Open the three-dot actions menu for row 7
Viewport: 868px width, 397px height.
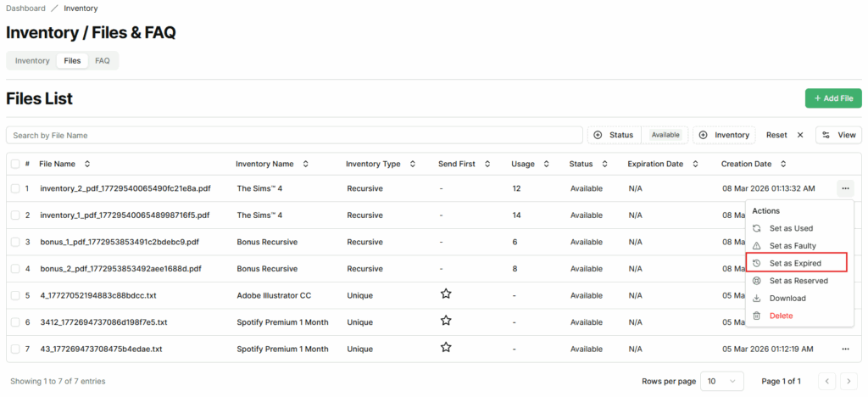click(x=845, y=349)
